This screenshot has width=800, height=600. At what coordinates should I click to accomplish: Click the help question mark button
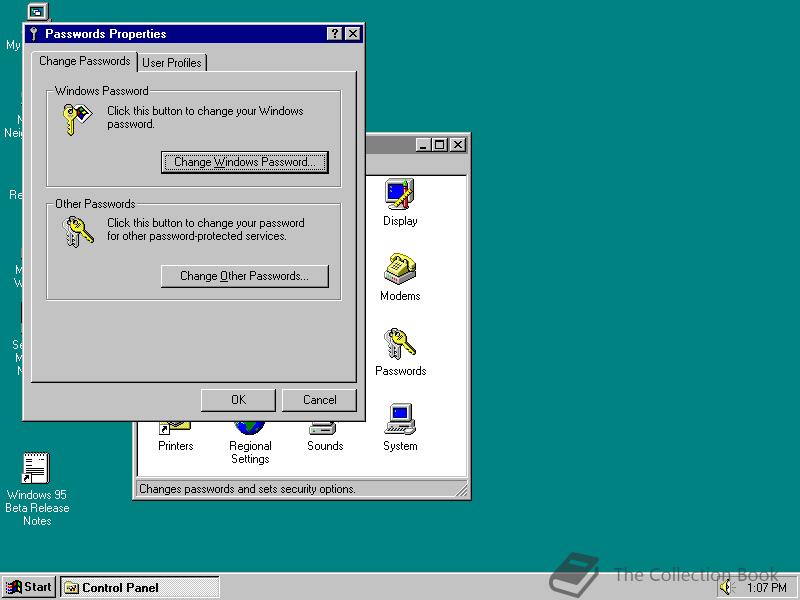[x=334, y=34]
